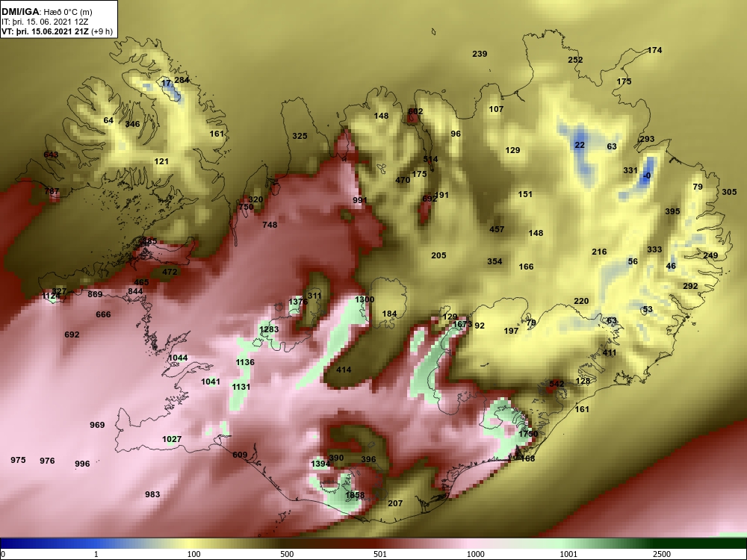747x560 pixels.
Task: Select the map value 1136
Action: point(245,362)
